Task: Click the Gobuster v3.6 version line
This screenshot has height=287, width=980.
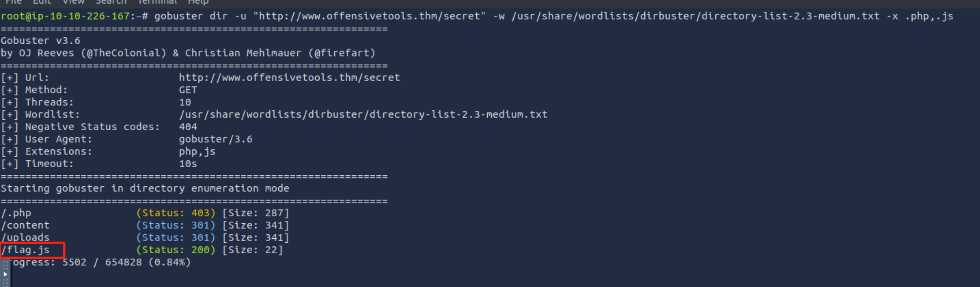Action: tap(41, 41)
